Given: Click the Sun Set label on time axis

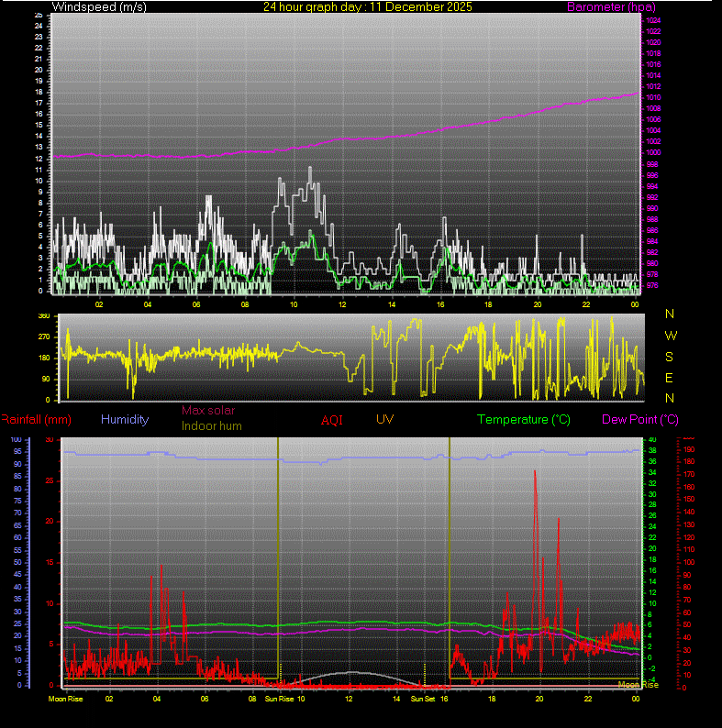Looking at the screenshot, I should 423,699.
